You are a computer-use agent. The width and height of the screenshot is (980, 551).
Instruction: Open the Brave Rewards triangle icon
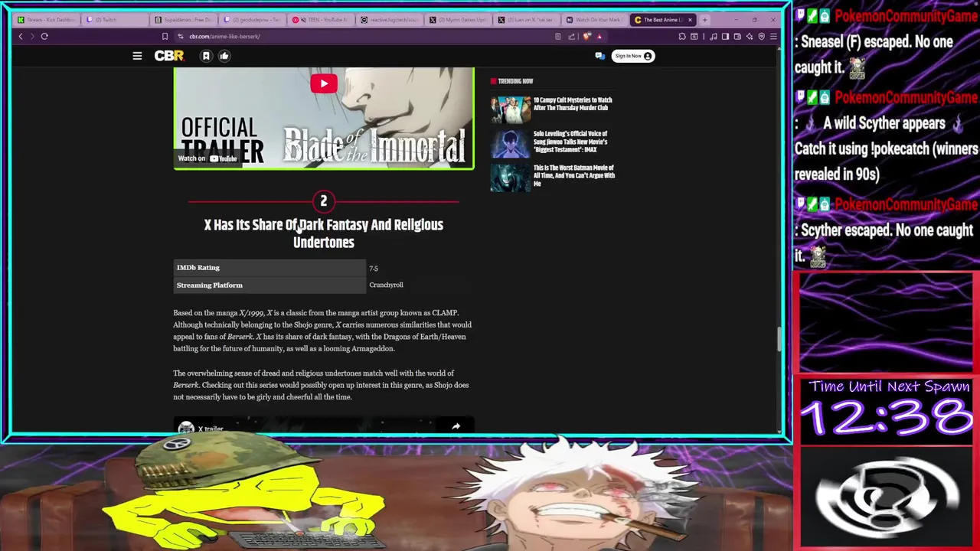[599, 36]
